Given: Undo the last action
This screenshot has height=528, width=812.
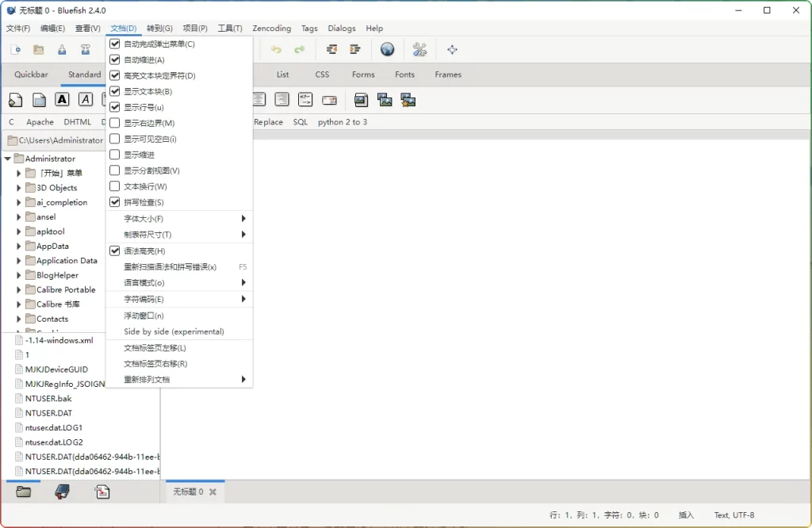Looking at the screenshot, I should coord(278,49).
